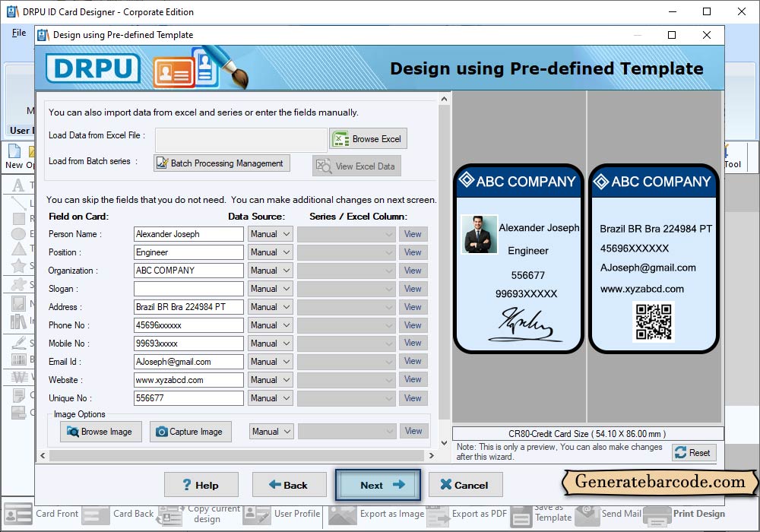The width and height of the screenshot is (760, 532).
Task: Open the File menu
Action: [19, 33]
